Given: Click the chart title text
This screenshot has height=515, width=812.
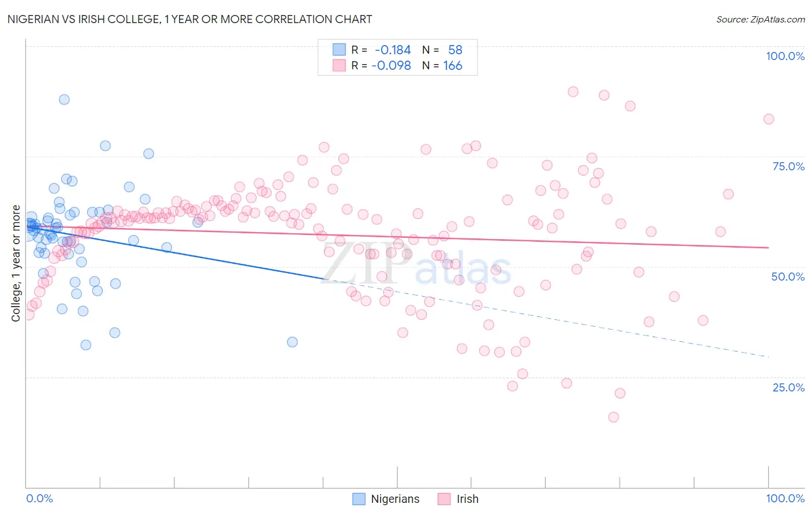Looking at the screenshot, I should point(189,19).
